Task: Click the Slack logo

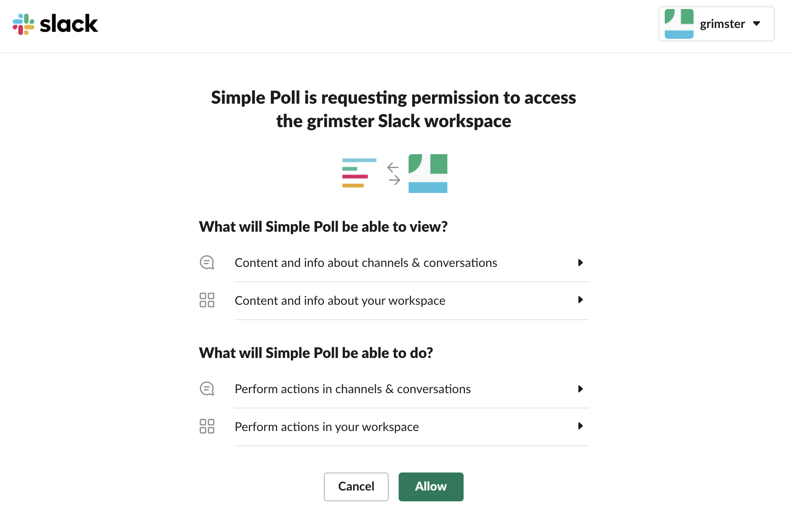Action: (x=55, y=24)
